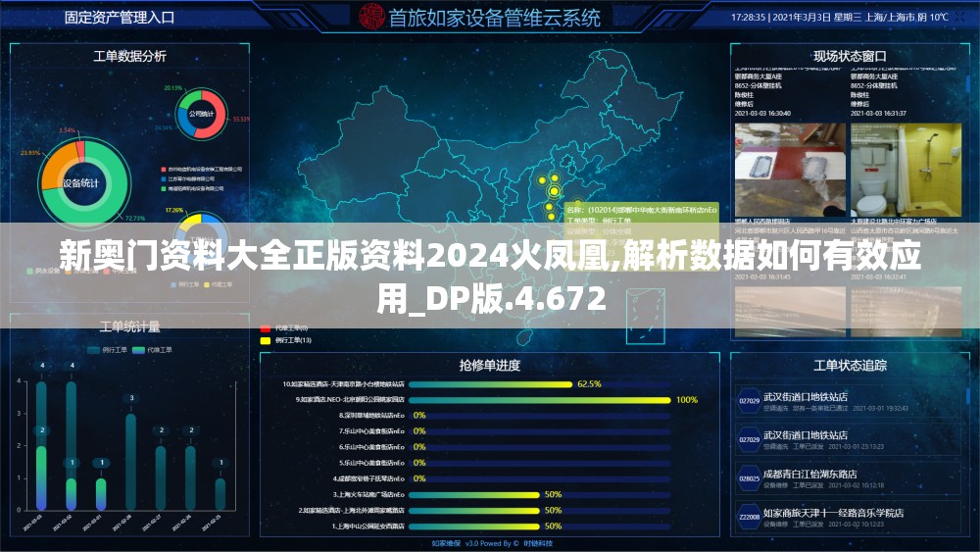Open 成都春熙路江怡湖东路店 work order entry
980x552 pixels.
tap(848, 478)
